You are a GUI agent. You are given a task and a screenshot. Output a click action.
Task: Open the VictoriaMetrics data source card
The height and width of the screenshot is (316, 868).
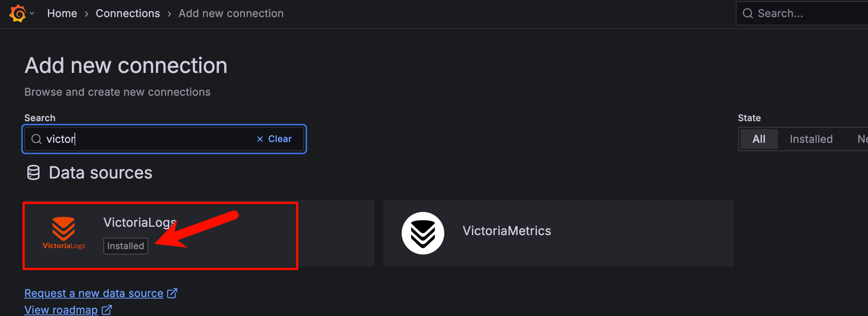tap(558, 233)
